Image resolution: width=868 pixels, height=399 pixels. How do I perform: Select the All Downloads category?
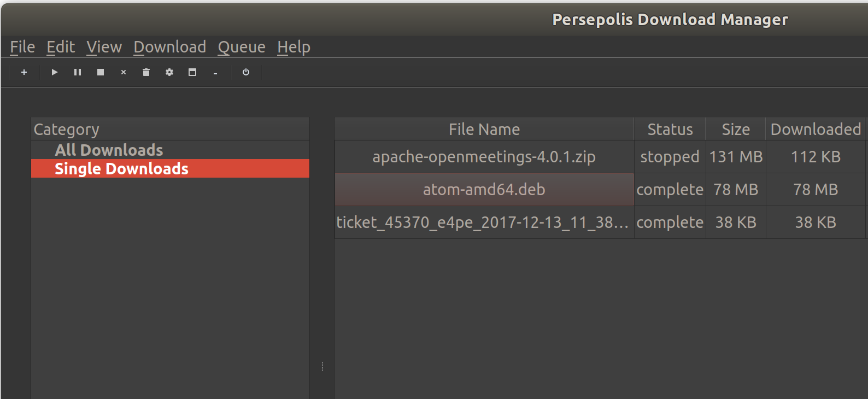[x=170, y=150]
